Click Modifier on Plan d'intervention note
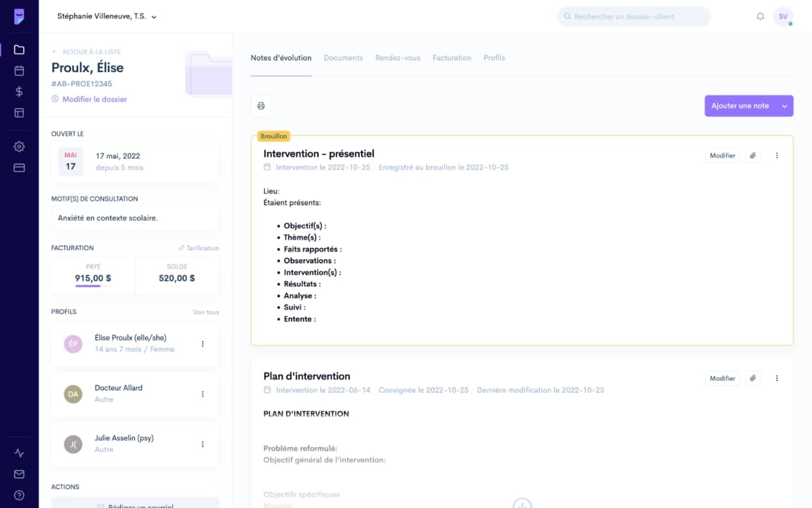812x508 pixels. [722, 379]
